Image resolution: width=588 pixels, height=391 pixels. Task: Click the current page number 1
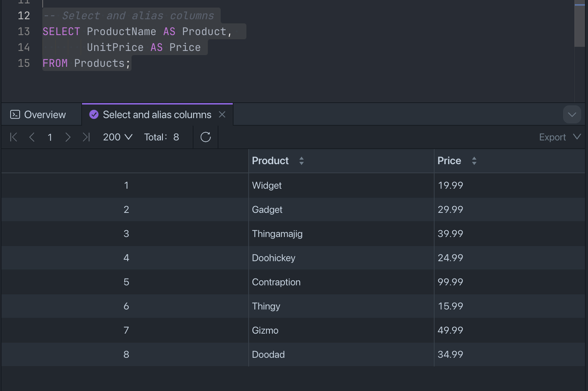[50, 137]
